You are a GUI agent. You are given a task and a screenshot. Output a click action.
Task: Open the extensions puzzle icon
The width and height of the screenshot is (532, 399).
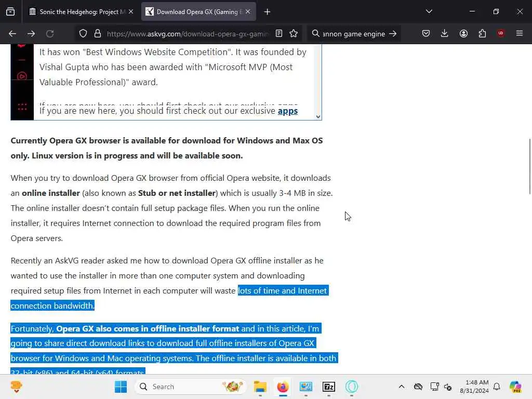[x=482, y=33]
